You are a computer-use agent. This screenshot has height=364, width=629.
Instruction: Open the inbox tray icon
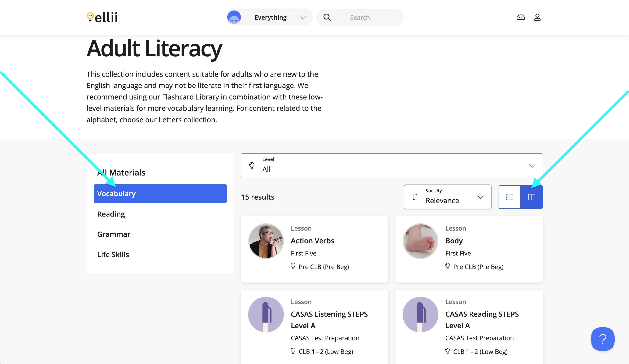(x=520, y=17)
